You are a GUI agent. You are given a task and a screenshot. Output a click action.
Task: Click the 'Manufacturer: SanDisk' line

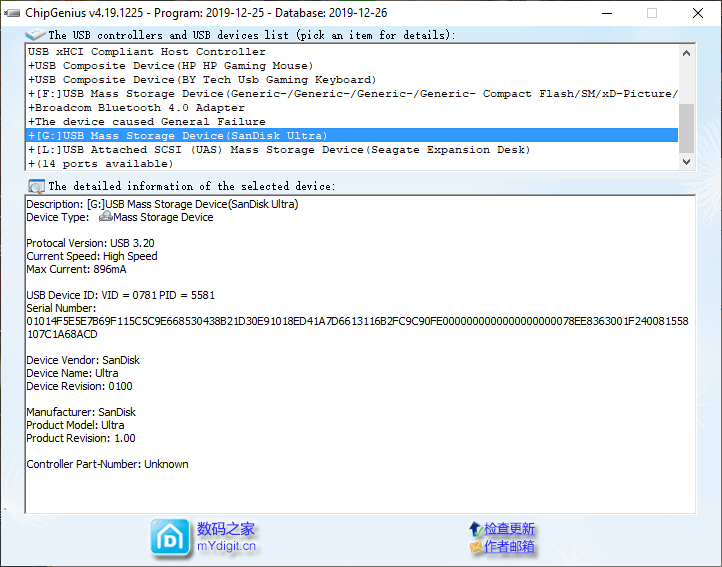pos(81,412)
